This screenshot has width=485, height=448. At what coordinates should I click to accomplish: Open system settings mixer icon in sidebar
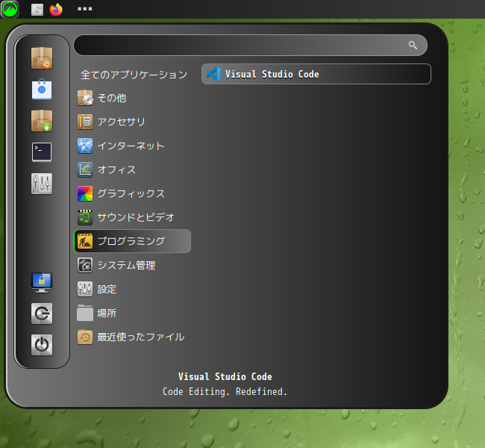[x=42, y=184]
